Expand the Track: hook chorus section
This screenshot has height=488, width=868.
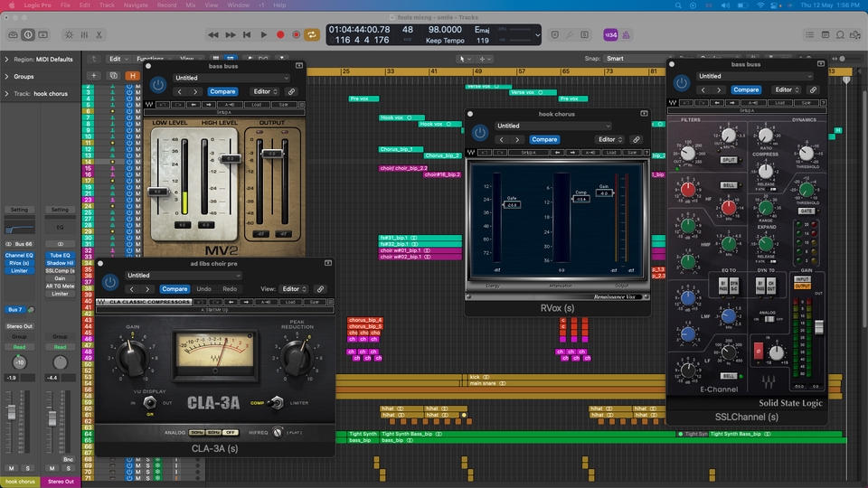click(x=6, y=93)
